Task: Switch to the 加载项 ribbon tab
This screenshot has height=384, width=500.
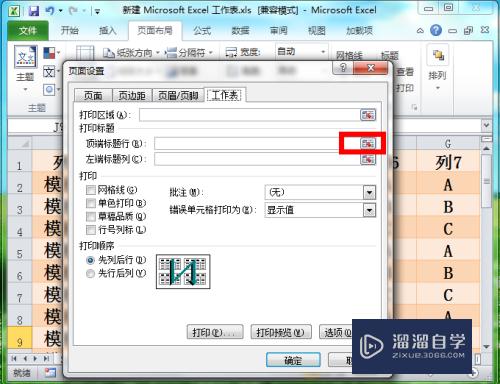Action: [359, 31]
